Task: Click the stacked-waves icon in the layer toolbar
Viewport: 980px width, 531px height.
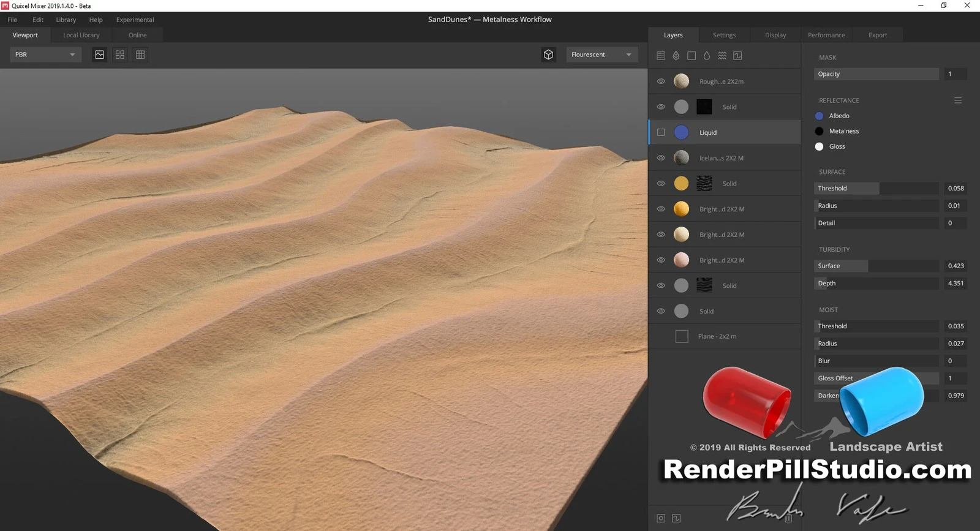Action: click(722, 56)
